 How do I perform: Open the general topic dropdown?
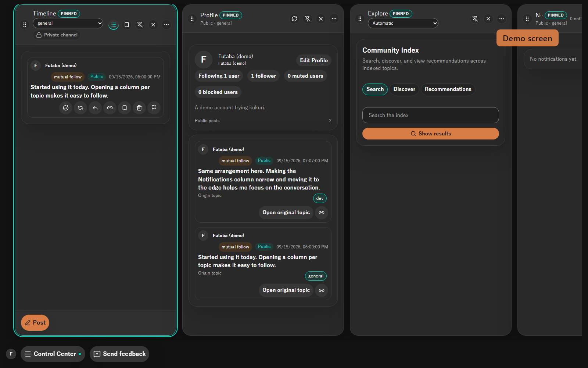click(68, 23)
